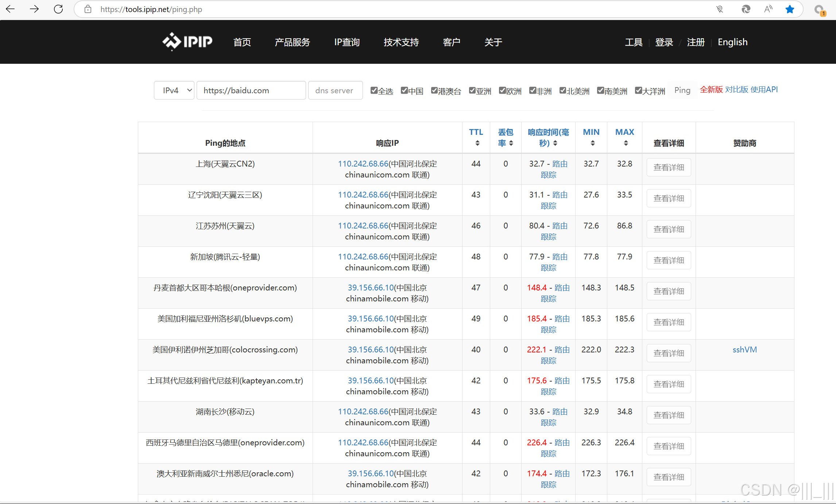
Task: Click the sshVM sponsor link
Action: point(744,349)
